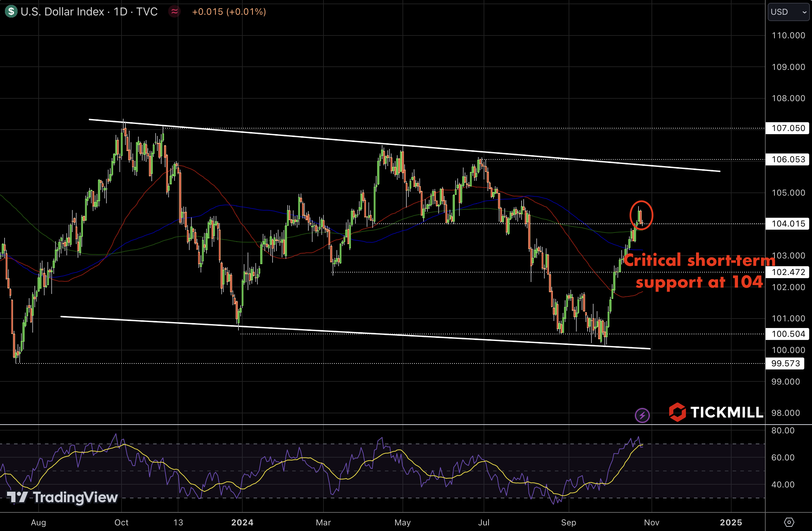This screenshot has width=812, height=531.
Task: Select the 100.504 price level label
Action: [x=788, y=334]
